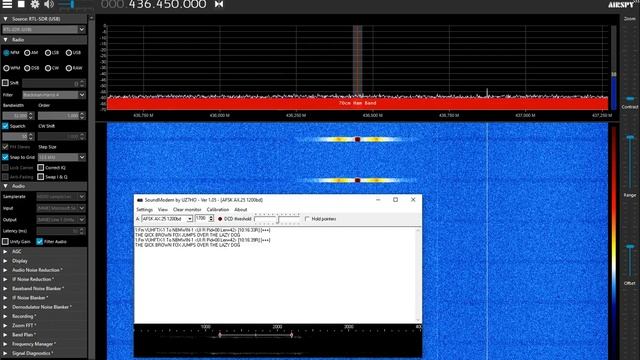The width and height of the screenshot is (640, 360).
Task: Select the USB demodulation mode
Action: [x=69, y=53]
